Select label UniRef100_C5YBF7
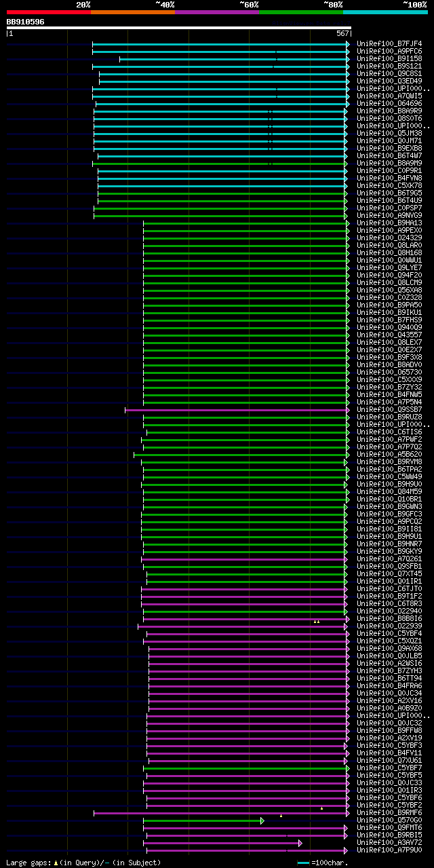Viewport: 434px width, 868px height. point(389,768)
